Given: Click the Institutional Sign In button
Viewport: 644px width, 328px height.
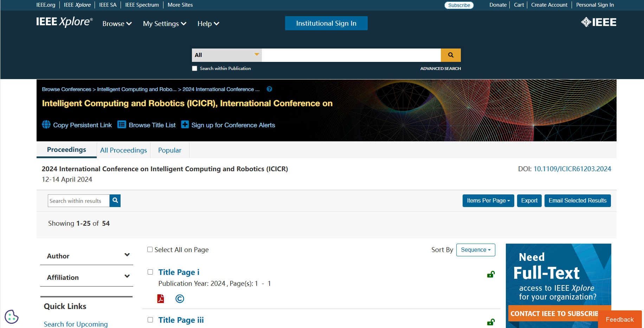Looking at the screenshot, I should (x=326, y=24).
